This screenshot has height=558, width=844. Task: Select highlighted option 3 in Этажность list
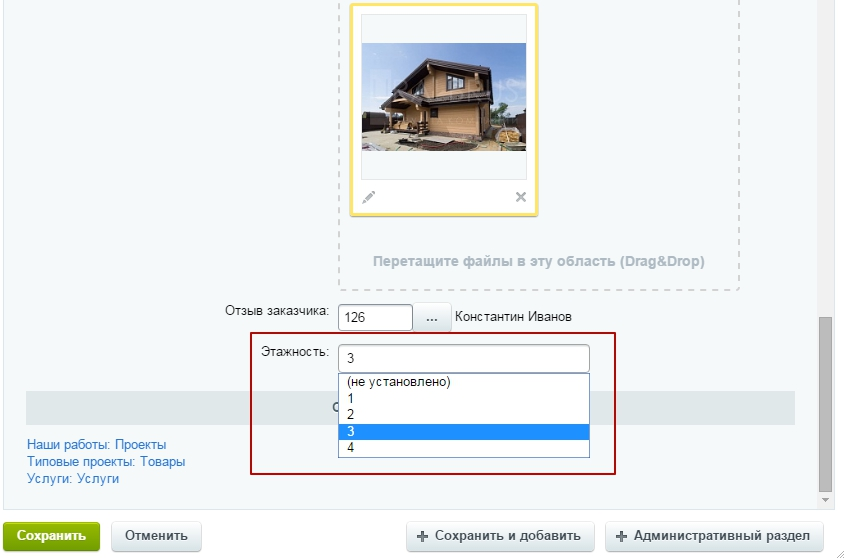pyautogui.click(x=464, y=432)
